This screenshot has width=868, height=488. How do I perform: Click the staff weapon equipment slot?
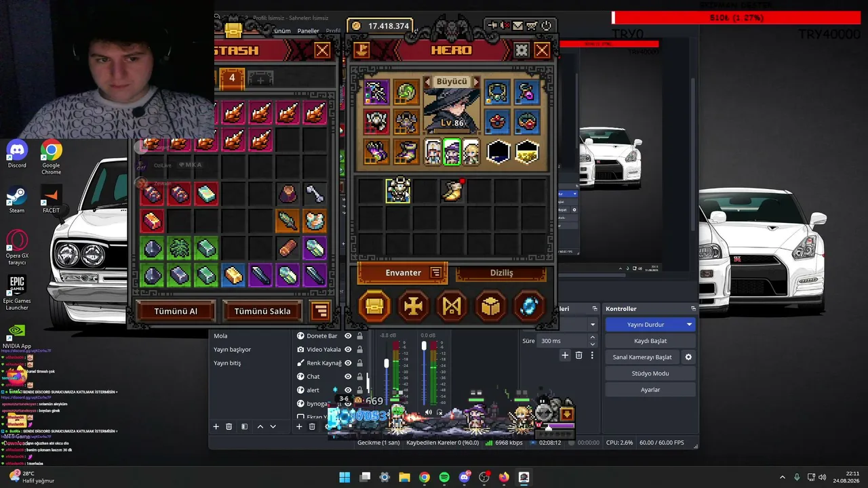click(x=376, y=92)
